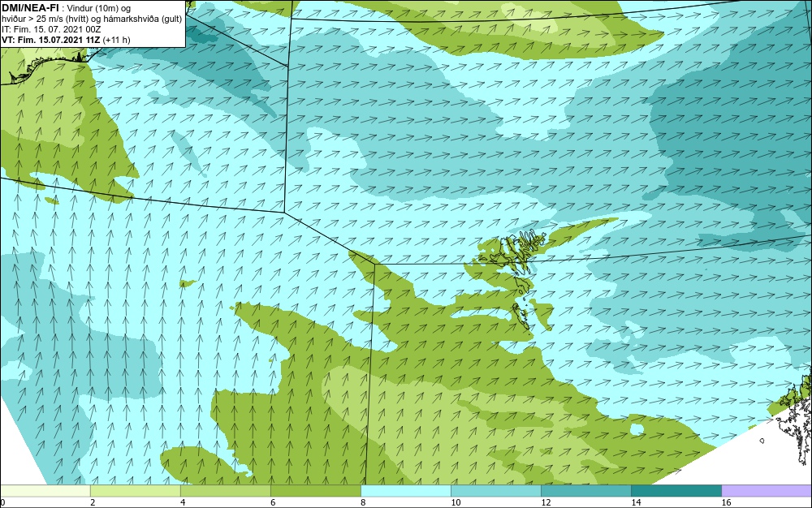This screenshot has height=508, width=812.
Task: Click the legend scale label '12'
Action: (x=546, y=502)
